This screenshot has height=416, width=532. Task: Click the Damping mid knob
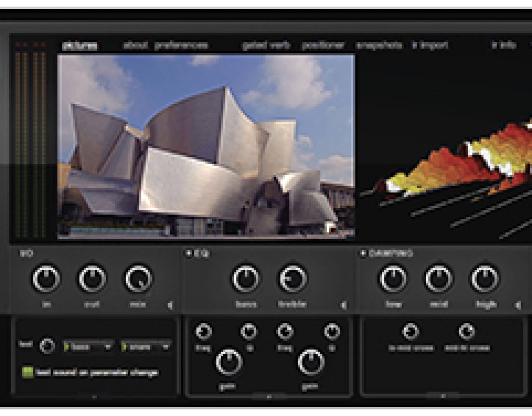coord(438,279)
